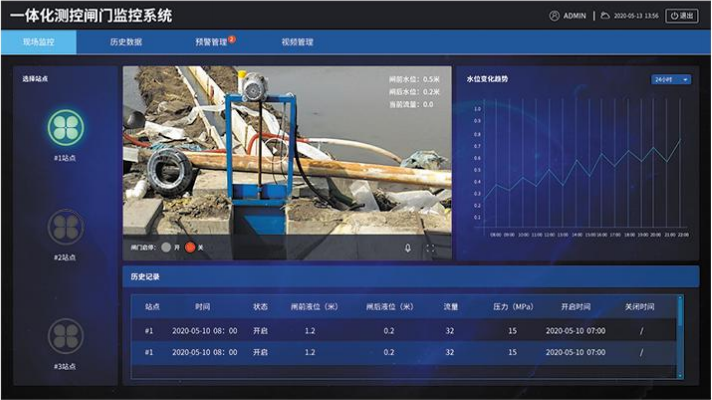Viewport: 712px width, 400px height.
Task: Click the gate camera video feed
Action: pyautogui.click(x=286, y=150)
